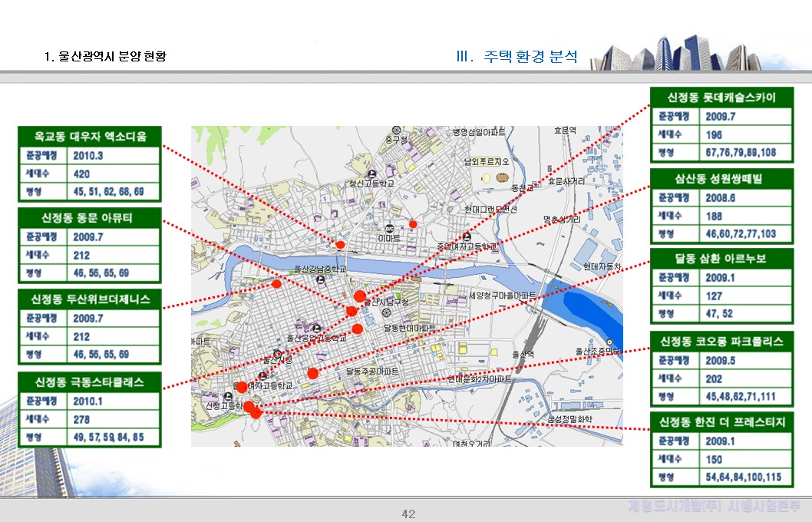Select the 성신고등학교 school icon
The image size is (812, 522).
[372, 174]
